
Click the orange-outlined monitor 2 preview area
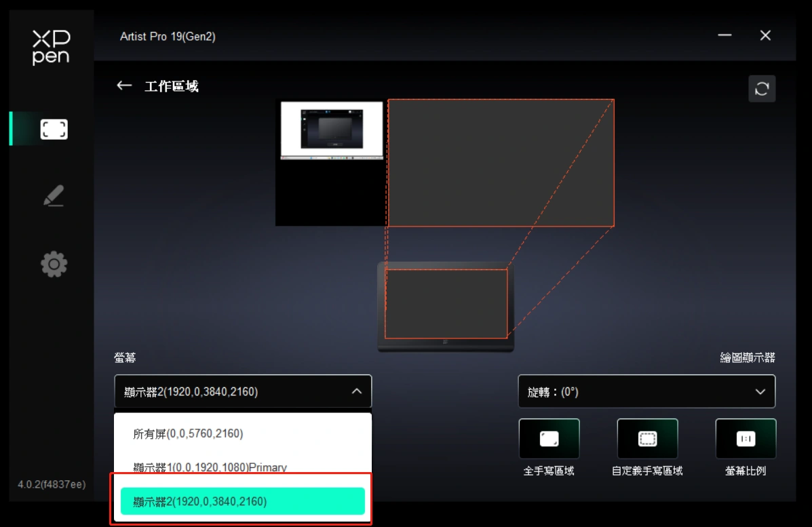pyautogui.click(x=501, y=163)
